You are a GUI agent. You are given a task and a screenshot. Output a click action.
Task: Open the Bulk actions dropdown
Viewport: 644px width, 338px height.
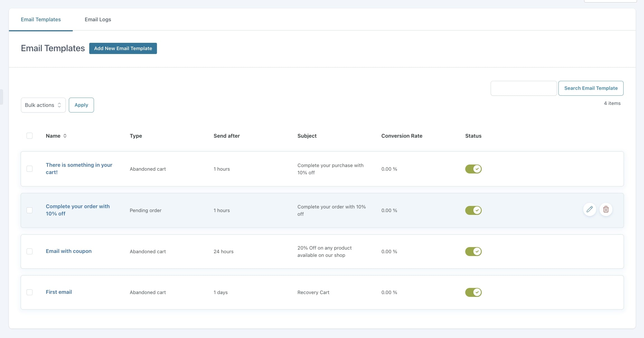pos(43,105)
